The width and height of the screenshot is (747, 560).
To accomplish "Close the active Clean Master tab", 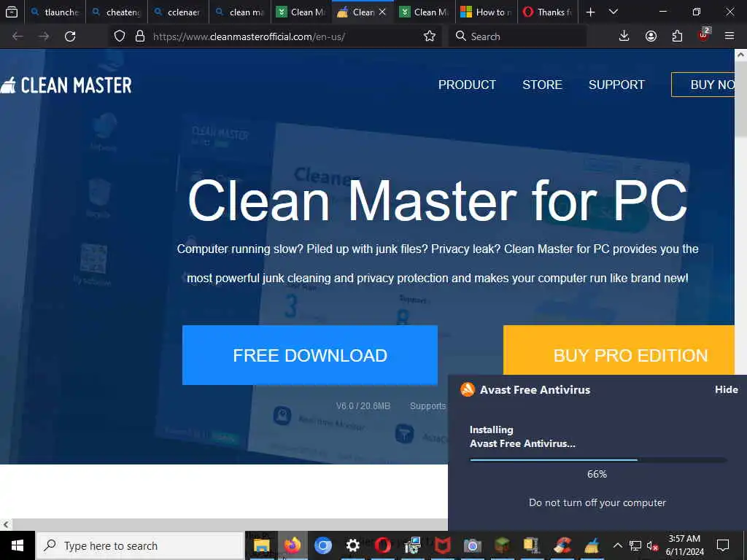I will (x=382, y=12).
